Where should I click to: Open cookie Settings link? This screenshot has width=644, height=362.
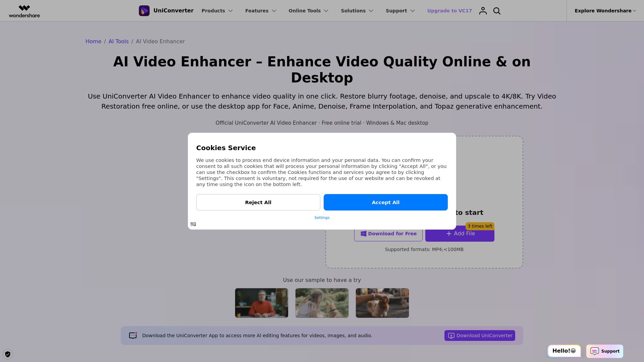322,218
